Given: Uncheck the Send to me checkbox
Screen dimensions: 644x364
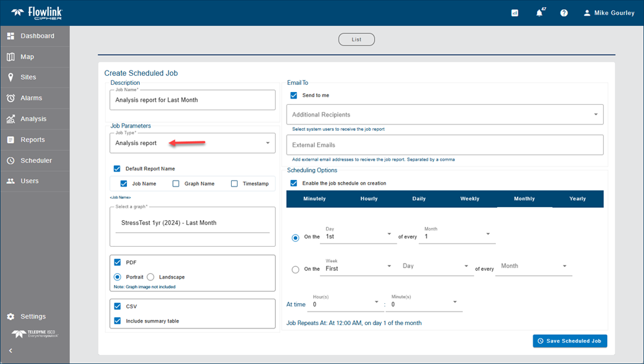Looking at the screenshot, I should coord(294,95).
